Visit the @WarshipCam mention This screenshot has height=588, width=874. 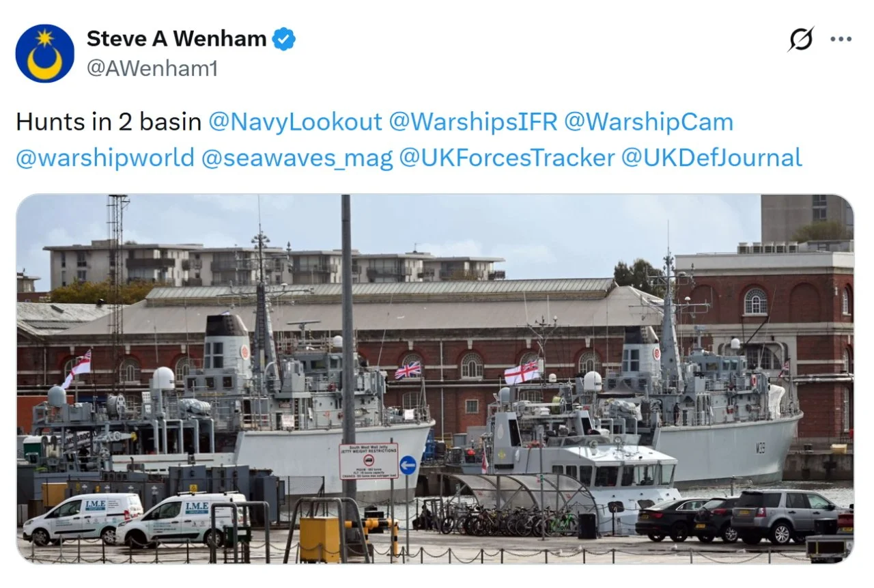649,122
